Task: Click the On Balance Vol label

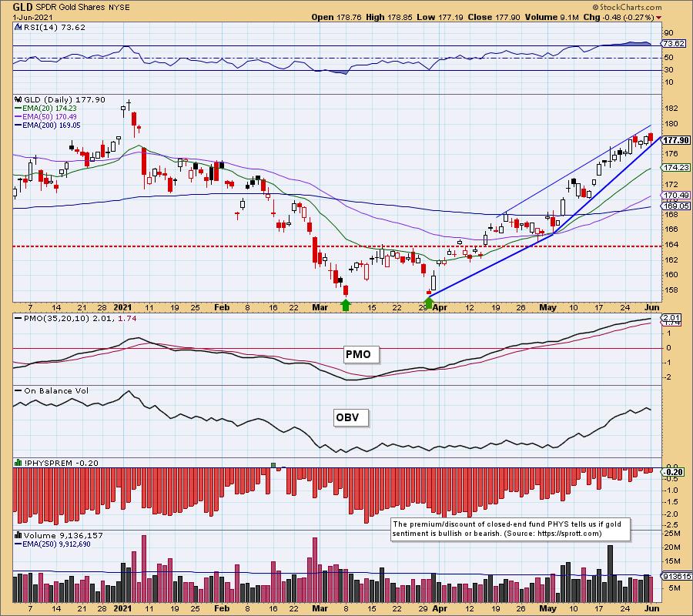Action: [56, 390]
